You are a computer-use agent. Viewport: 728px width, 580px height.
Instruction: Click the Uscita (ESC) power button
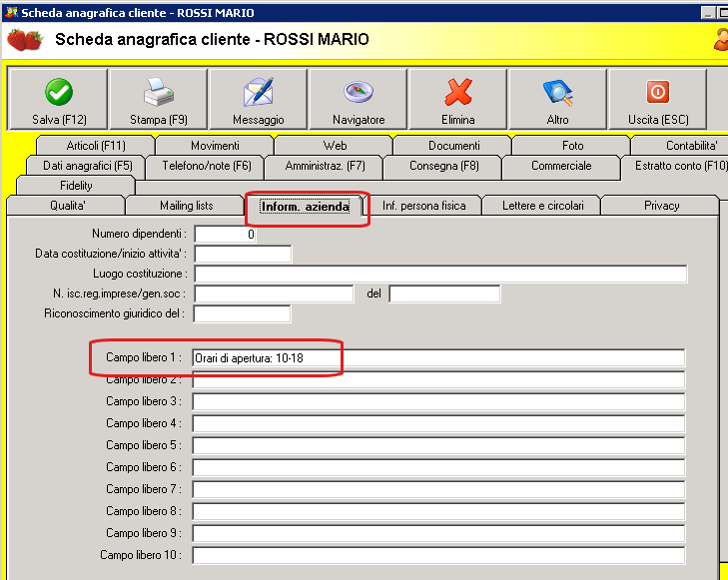[658, 99]
